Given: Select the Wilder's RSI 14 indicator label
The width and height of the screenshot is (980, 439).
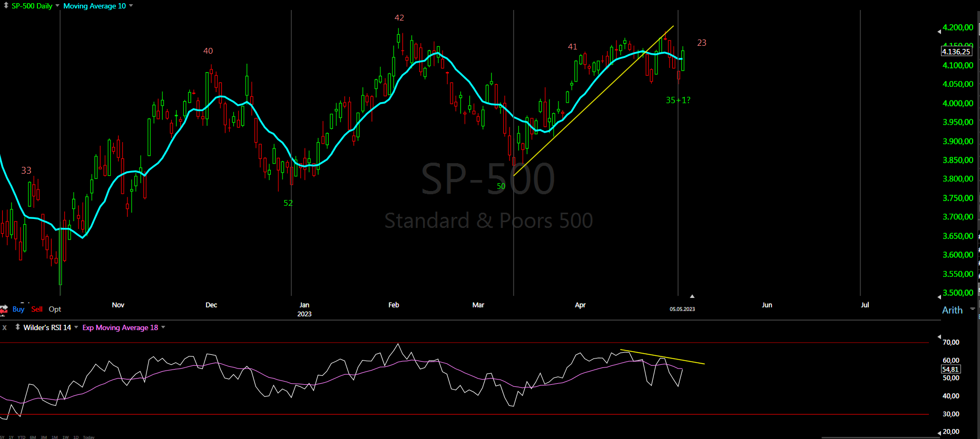Looking at the screenshot, I should (x=47, y=327).
